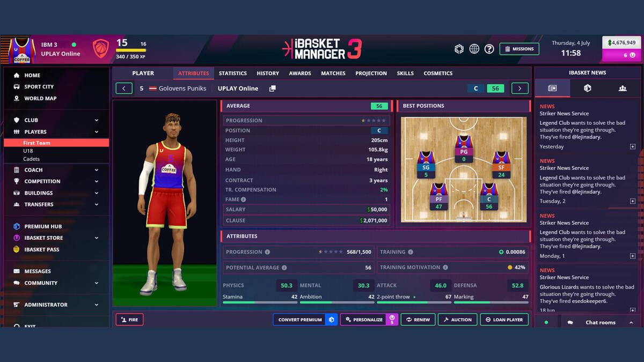This screenshot has height=362, width=644.
Task: Expand the iBasket Store menu
Action: point(56,238)
